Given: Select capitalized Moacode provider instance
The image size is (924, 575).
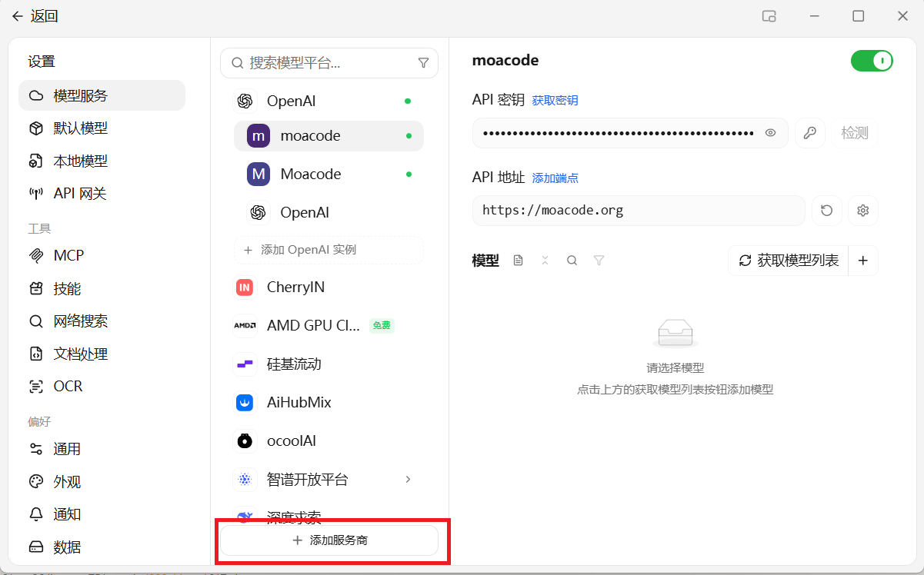Looking at the screenshot, I should [329, 174].
